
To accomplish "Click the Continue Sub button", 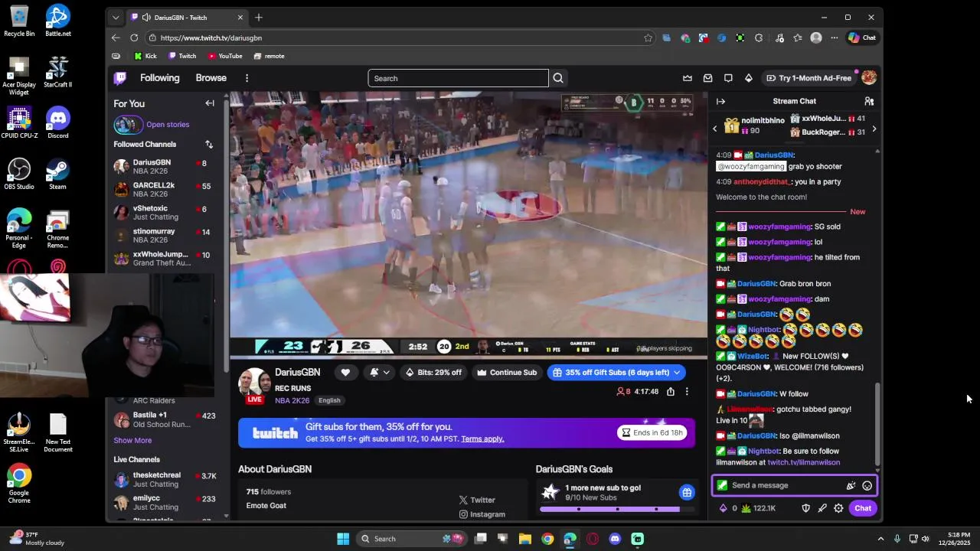I will tap(507, 373).
